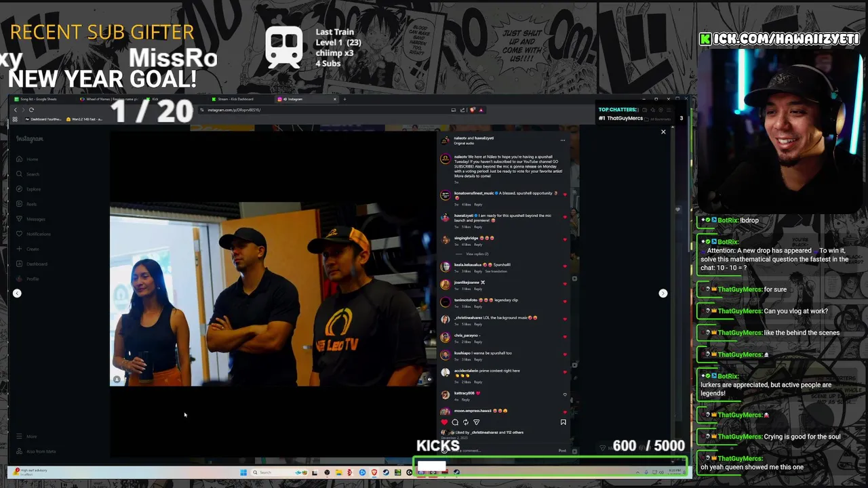
Task: Like keala.kekaualua's comment heart
Action: point(565,266)
